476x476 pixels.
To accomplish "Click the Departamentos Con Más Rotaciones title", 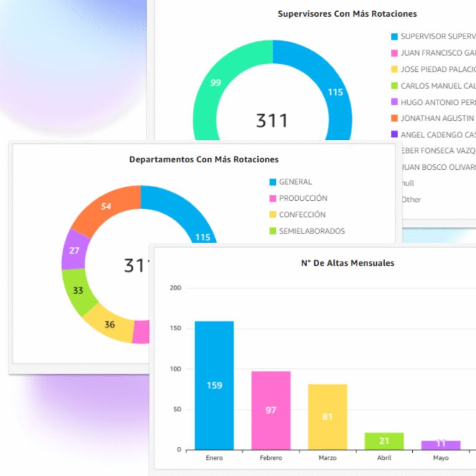I will [x=204, y=159].
